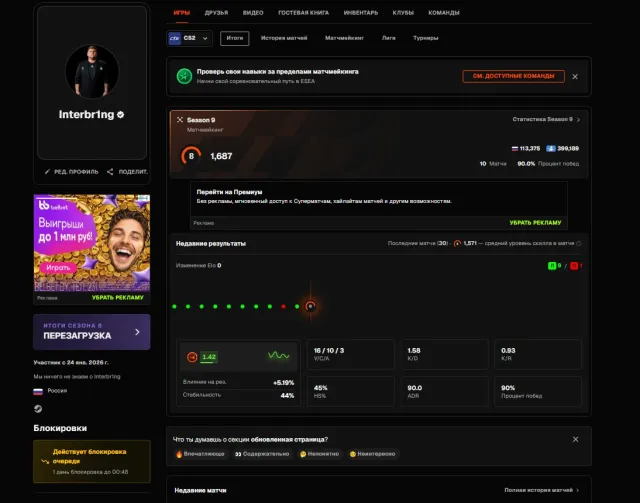Screen dimensions: 640x503
Task: Click the 1,687 Elo value
Action: [221, 156]
